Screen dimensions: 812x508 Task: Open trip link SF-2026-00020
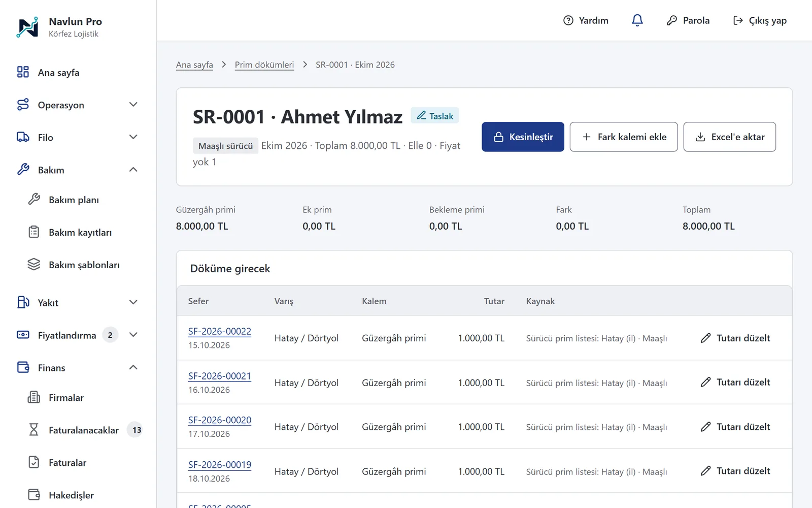(x=220, y=420)
